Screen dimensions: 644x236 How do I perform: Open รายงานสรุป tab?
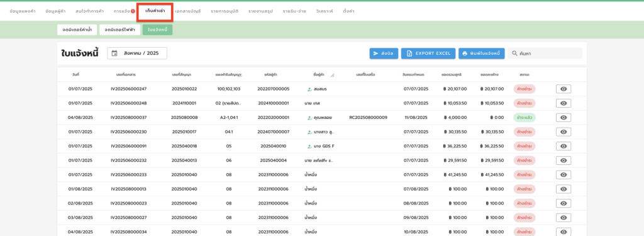click(x=260, y=11)
